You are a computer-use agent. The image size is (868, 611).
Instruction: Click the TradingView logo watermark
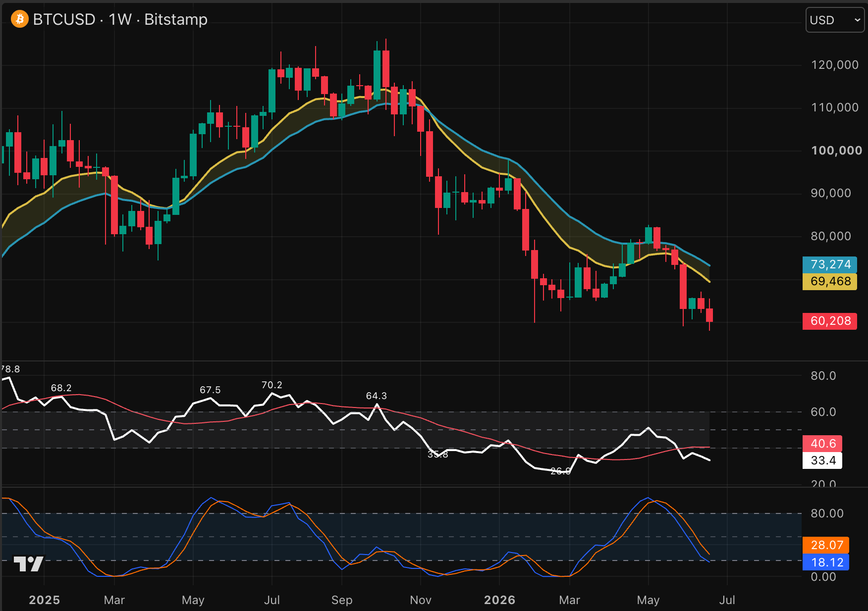(x=28, y=564)
